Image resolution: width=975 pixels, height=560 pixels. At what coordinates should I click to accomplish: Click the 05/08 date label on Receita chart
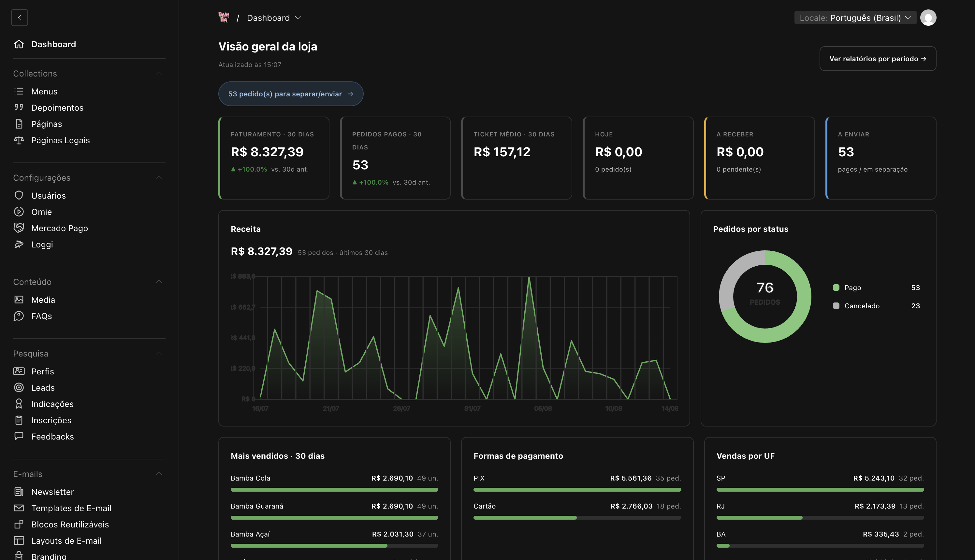click(543, 409)
